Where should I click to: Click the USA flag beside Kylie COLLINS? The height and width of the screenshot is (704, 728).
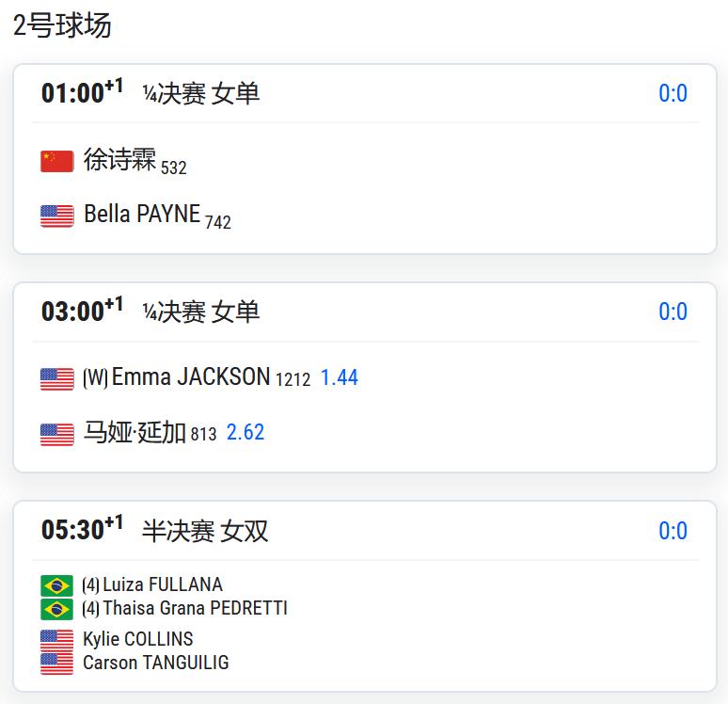pos(56,640)
